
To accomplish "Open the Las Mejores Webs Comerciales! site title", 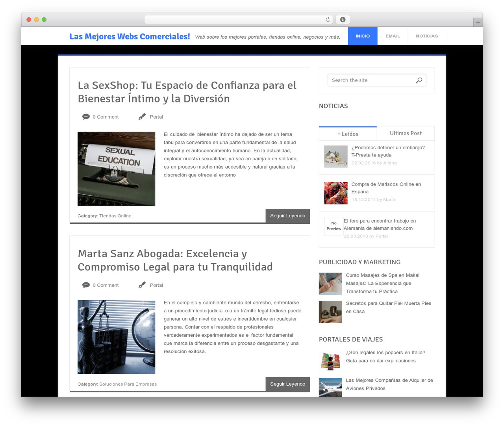I will pyautogui.click(x=130, y=37).
